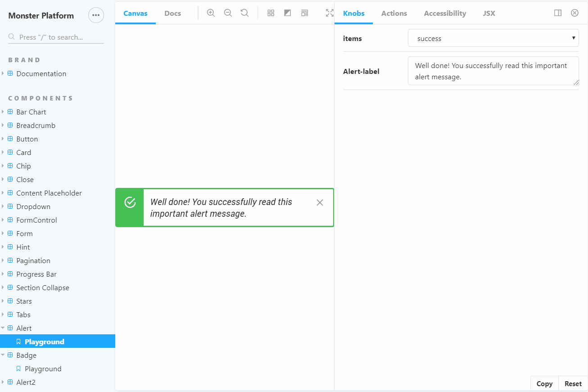Open the Storybook shortcuts menu
This screenshot has width=588, height=392.
96,15
